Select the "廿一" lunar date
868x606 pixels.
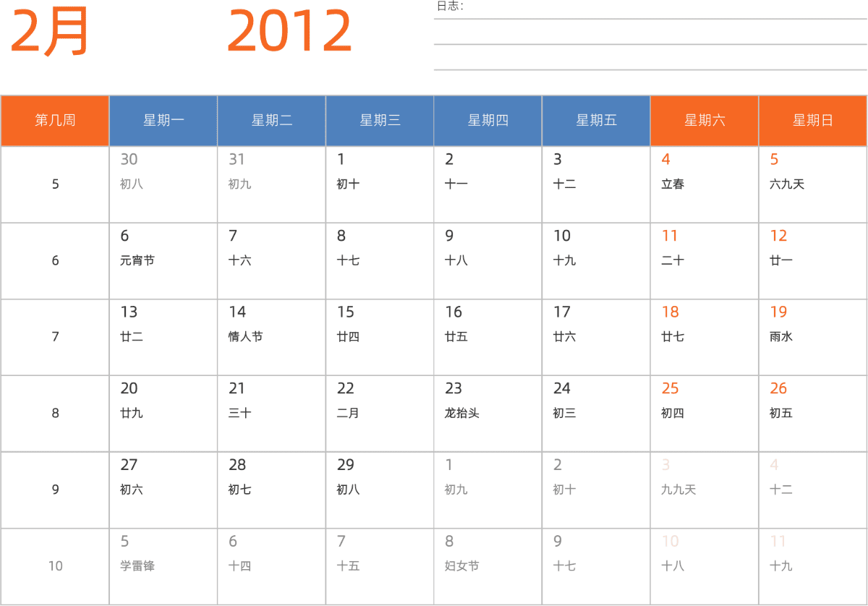tap(781, 260)
